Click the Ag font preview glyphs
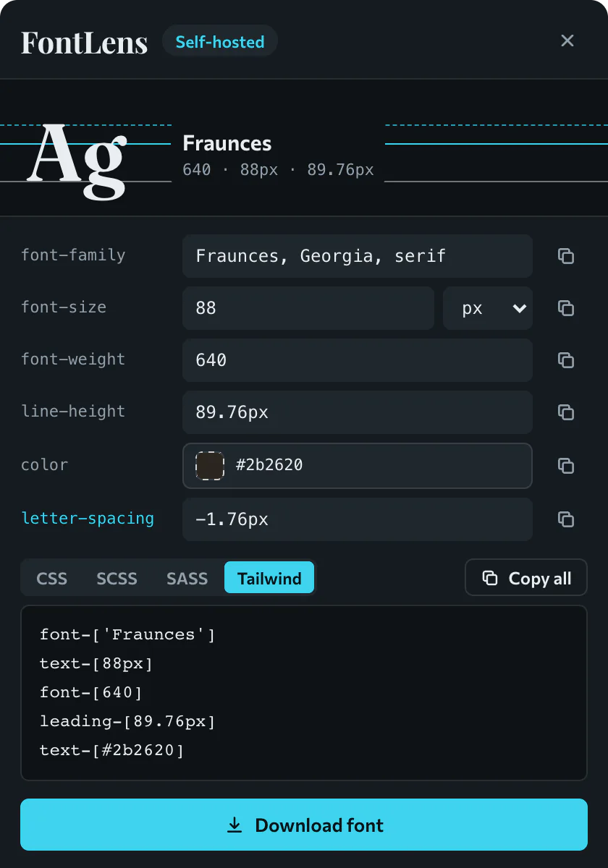 (77, 161)
